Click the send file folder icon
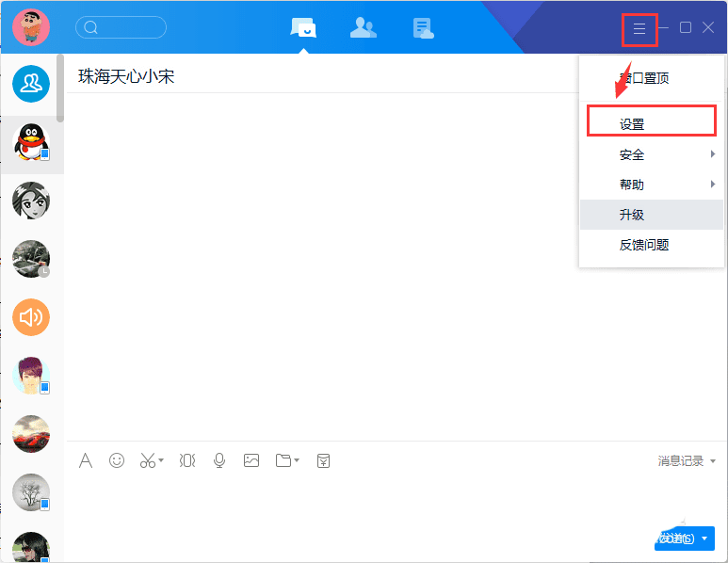The width and height of the screenshot is (728, 563). pos(283,460)
